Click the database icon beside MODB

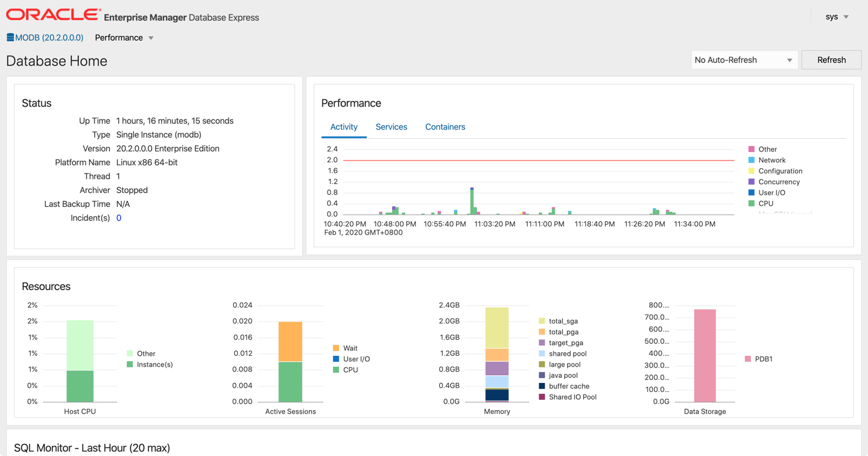click(9, 37)
